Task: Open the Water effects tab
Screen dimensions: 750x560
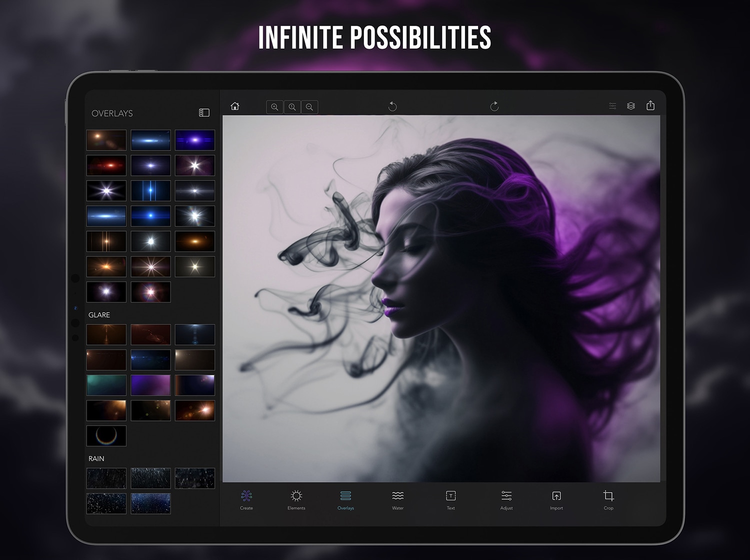Action: pos(397,499)
